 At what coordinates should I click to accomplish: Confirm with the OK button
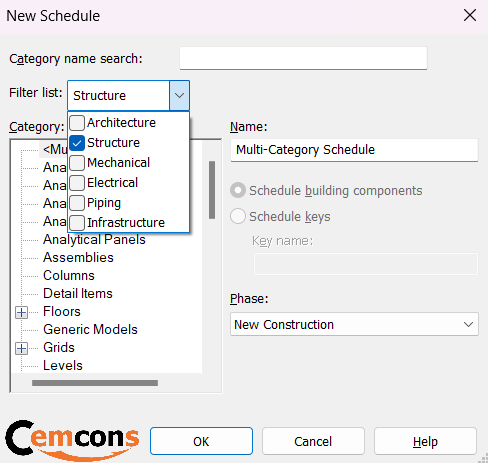[x=201, y=441]
